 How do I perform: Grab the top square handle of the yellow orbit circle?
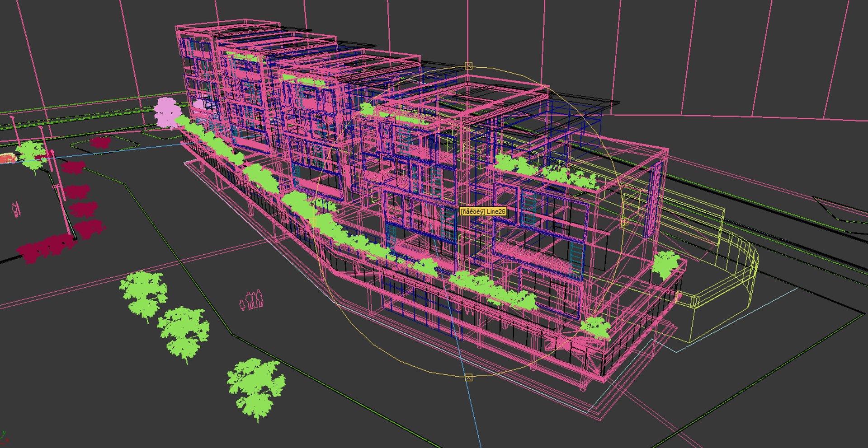[x=468, y=65]
